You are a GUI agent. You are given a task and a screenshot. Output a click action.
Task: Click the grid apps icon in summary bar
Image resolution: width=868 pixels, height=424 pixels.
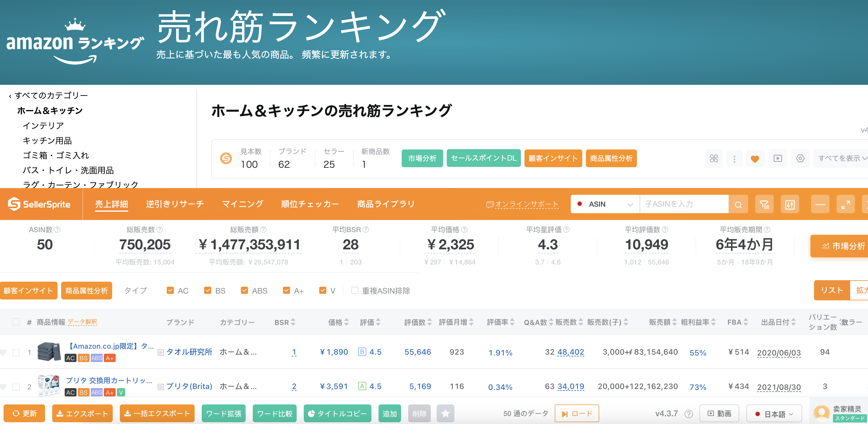[x=714, y=158]
